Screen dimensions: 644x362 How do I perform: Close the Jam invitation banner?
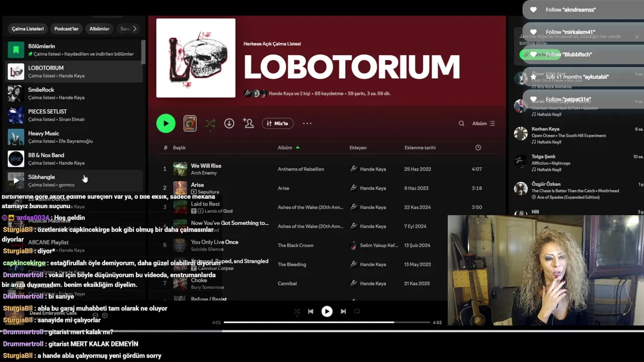pos(636,37)
